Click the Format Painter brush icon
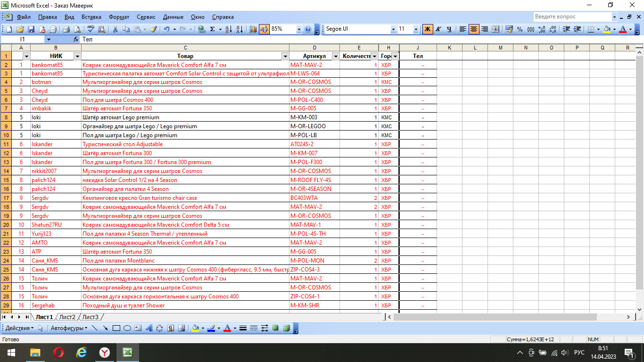The width and height of the screenshot is (644, 362). [x=153, y=29]
